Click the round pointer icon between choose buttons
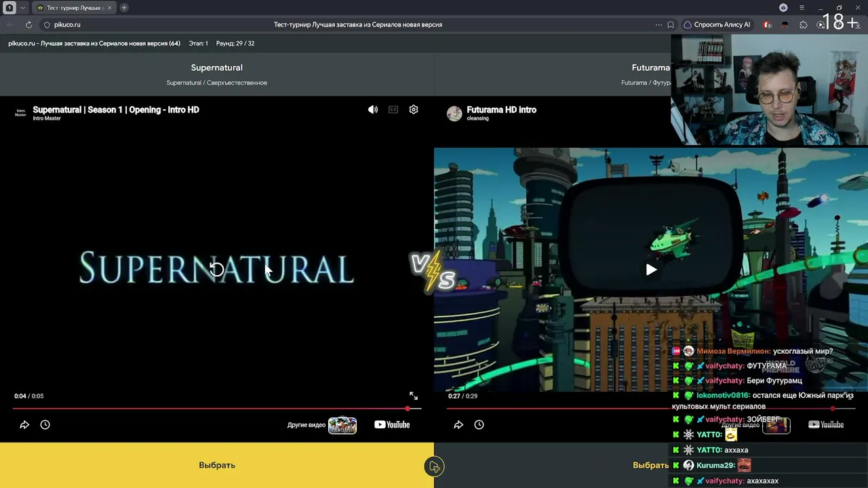 pos(434,466)
